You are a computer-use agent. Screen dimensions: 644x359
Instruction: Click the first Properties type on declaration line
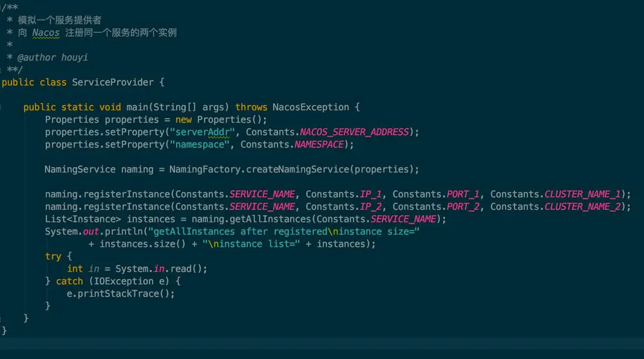[x=72, y=120]
